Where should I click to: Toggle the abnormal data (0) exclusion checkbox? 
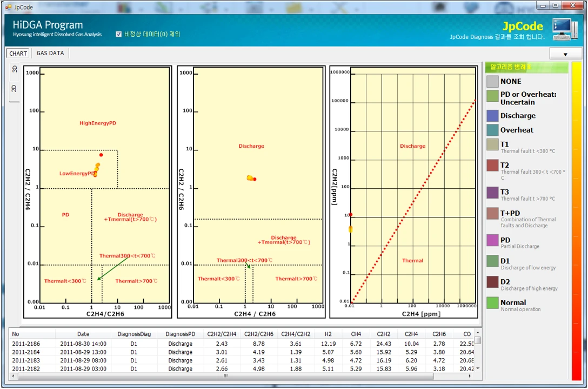119,34
